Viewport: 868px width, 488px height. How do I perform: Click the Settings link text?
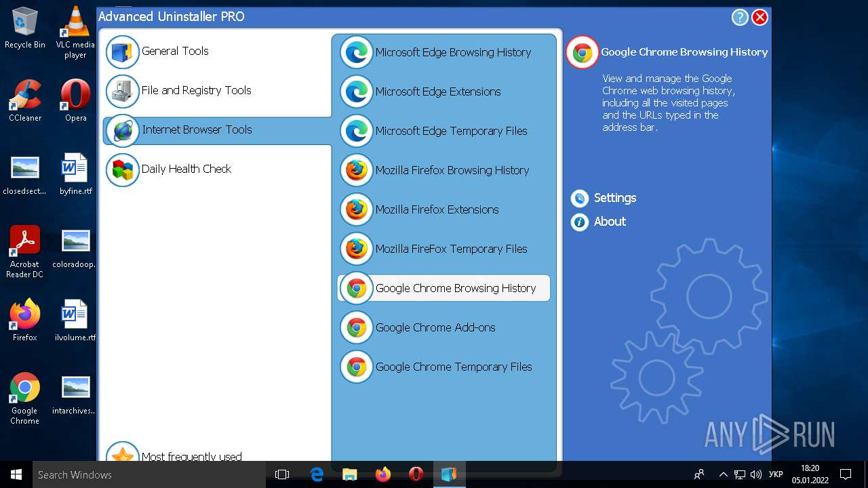pos(615,198)
